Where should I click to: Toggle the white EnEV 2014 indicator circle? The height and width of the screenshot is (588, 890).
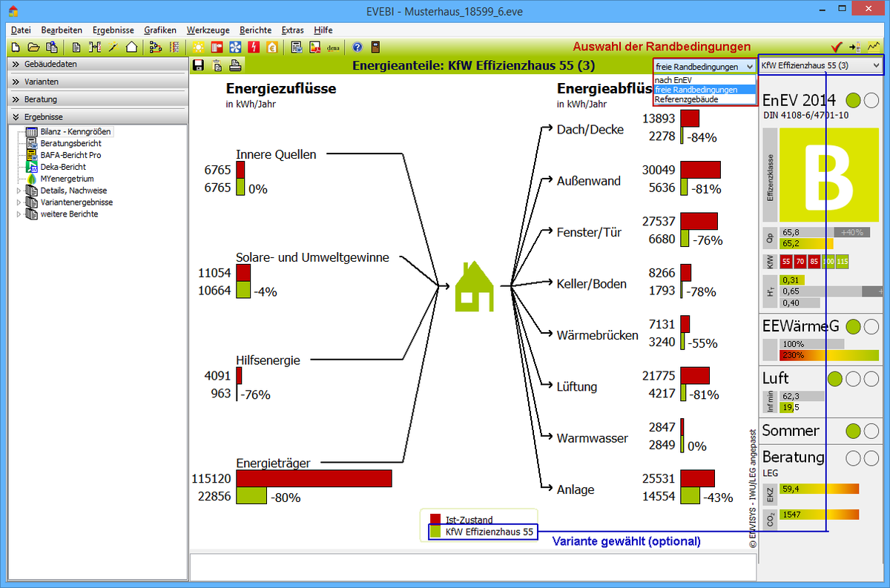871,99
